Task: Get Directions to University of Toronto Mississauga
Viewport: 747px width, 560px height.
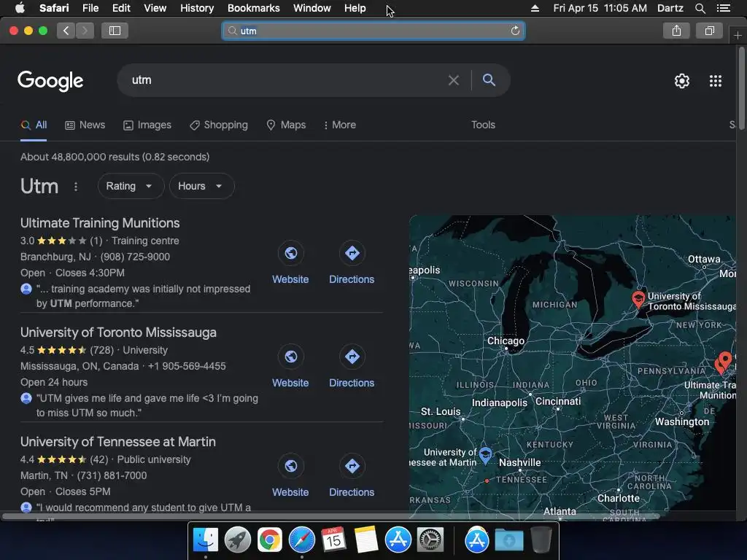Action: click(x=352, y=356)
